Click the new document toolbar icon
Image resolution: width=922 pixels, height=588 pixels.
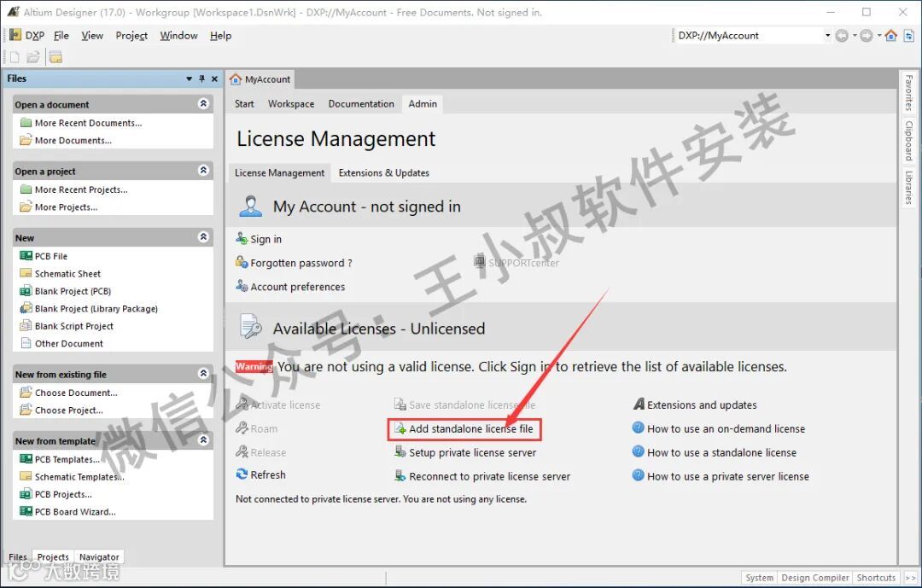point(15,57)
